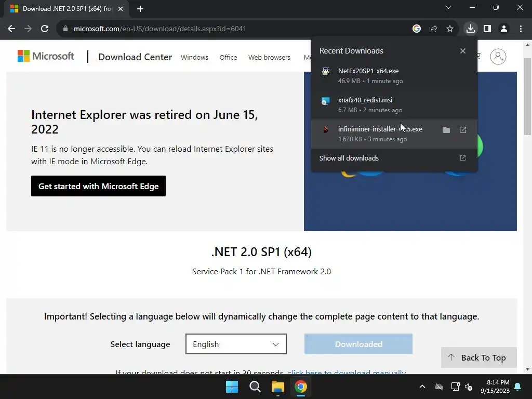The height and width of the screenshot is (399, 532).
Task: Click the muted volume tray icon
Action: (469, 387)
